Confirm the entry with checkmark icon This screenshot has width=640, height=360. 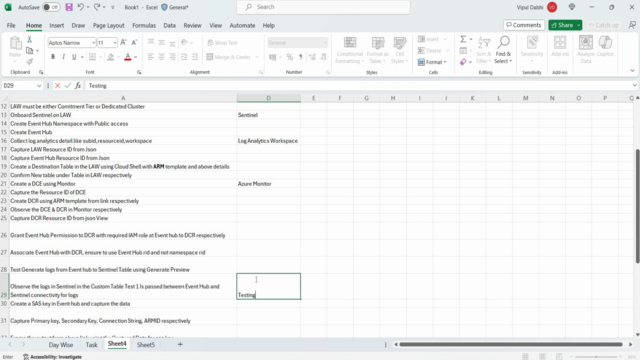click(x=67, y=86)
